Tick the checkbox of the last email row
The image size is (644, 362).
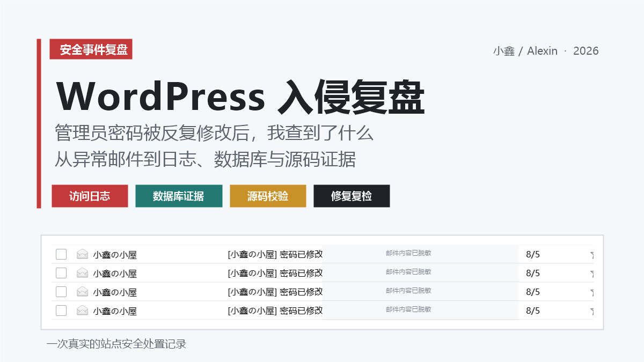coord(61,311)
